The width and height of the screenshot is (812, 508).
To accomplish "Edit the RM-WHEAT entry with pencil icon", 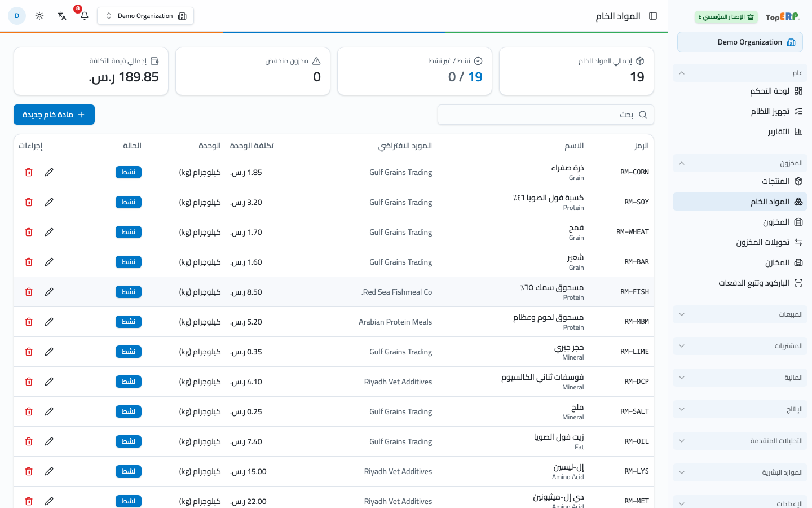I will coord(49,232).
